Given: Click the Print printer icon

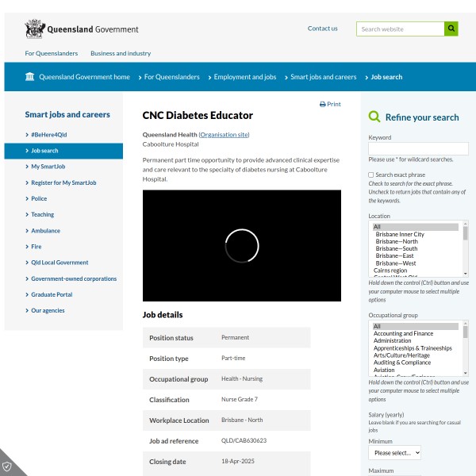Looking at the screenshot, I should [323, 104].
